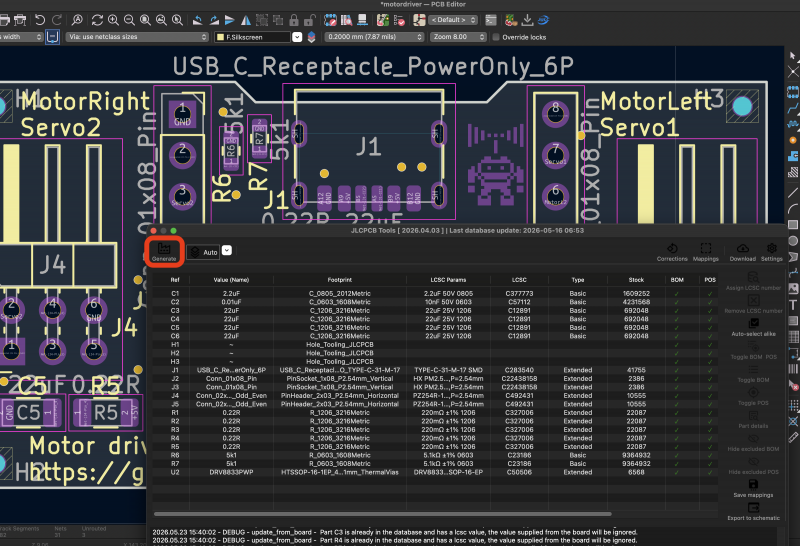Open the F.Silkscreen layer selector
The width and height of the screenshot is (800, 546).
[x=253, y=37]
